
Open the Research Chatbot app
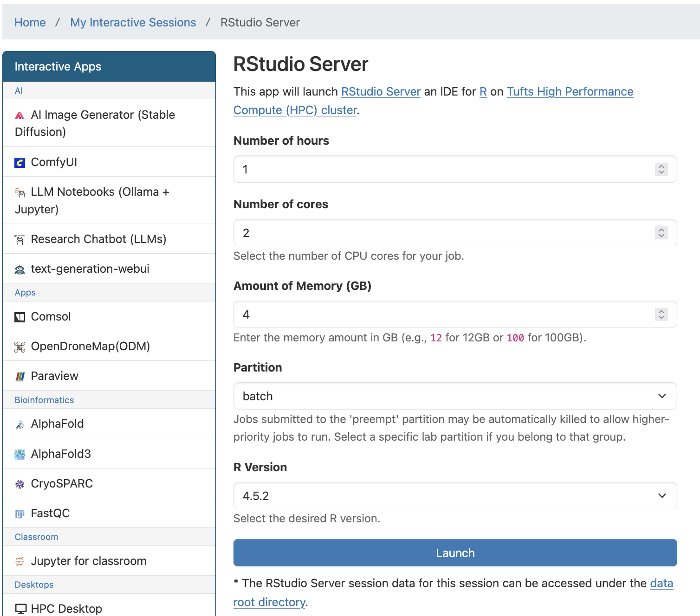(19, 239)
